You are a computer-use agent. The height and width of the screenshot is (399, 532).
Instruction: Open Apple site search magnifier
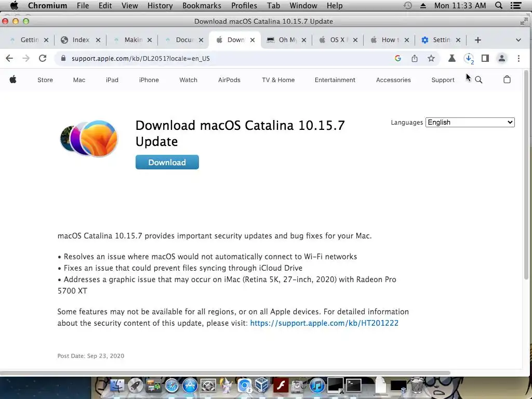click(478, 79)
